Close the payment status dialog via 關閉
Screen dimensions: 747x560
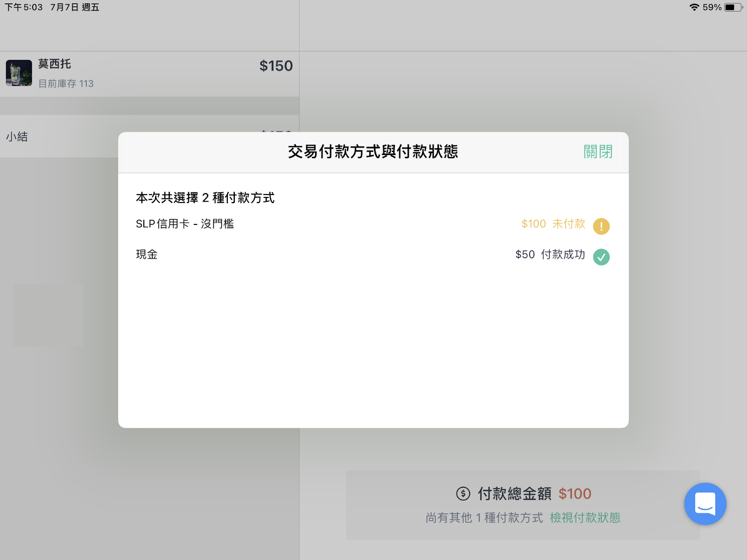pos(598,152)
